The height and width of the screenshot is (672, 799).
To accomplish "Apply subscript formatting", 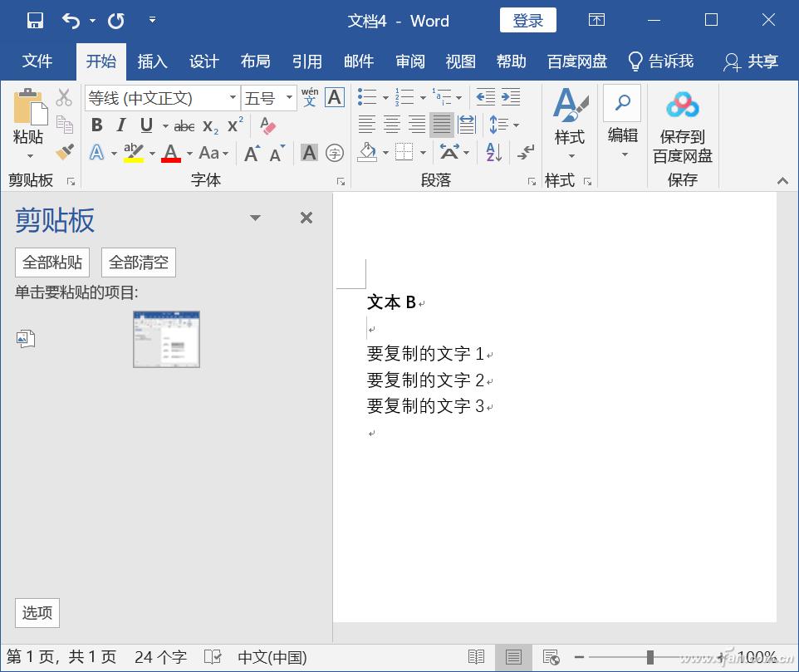I will click(x=209, y=125).
